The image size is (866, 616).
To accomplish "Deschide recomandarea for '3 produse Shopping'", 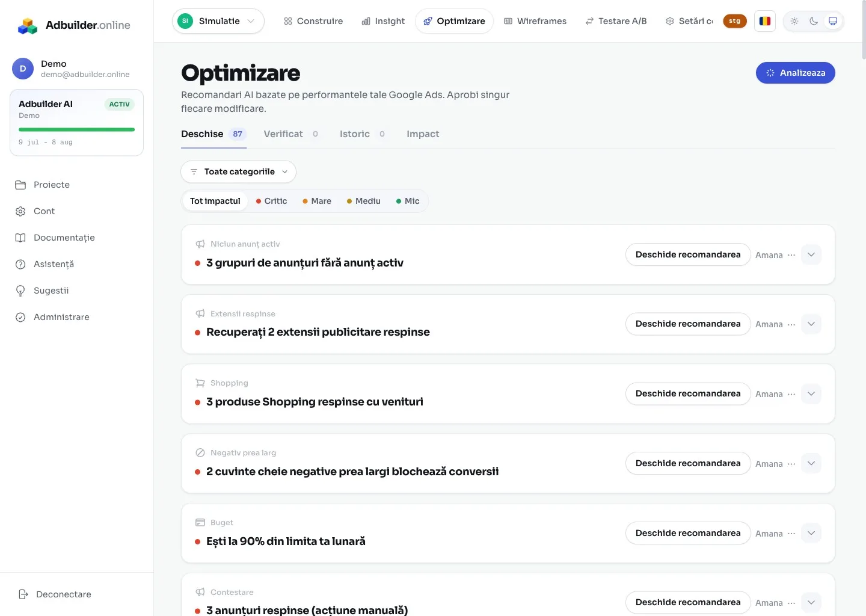I will point(688,393).
